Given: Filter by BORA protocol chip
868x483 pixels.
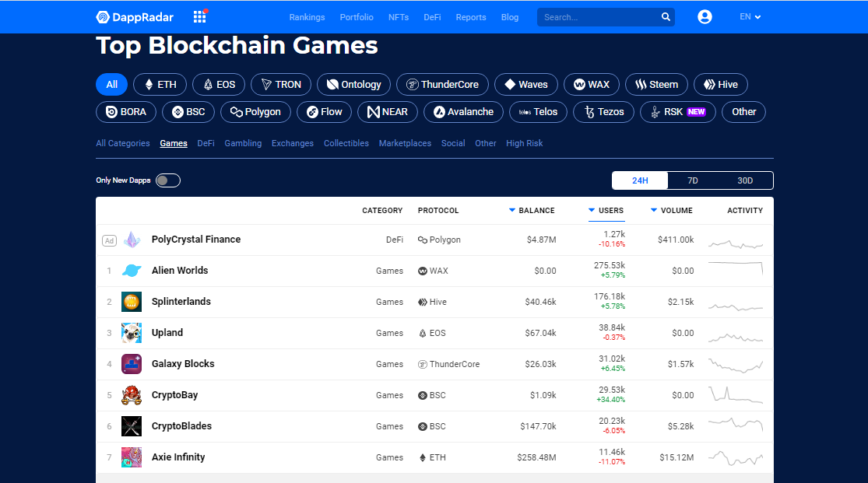Looking at the screenshot, I should 125,112.
